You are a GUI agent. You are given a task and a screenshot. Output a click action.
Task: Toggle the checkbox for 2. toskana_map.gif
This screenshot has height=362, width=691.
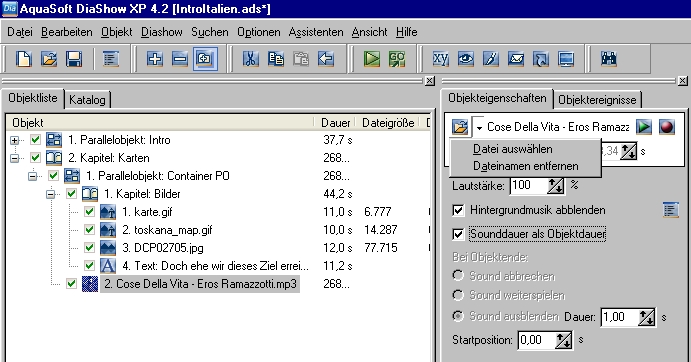pyautogui.click(x=89, y=230)
